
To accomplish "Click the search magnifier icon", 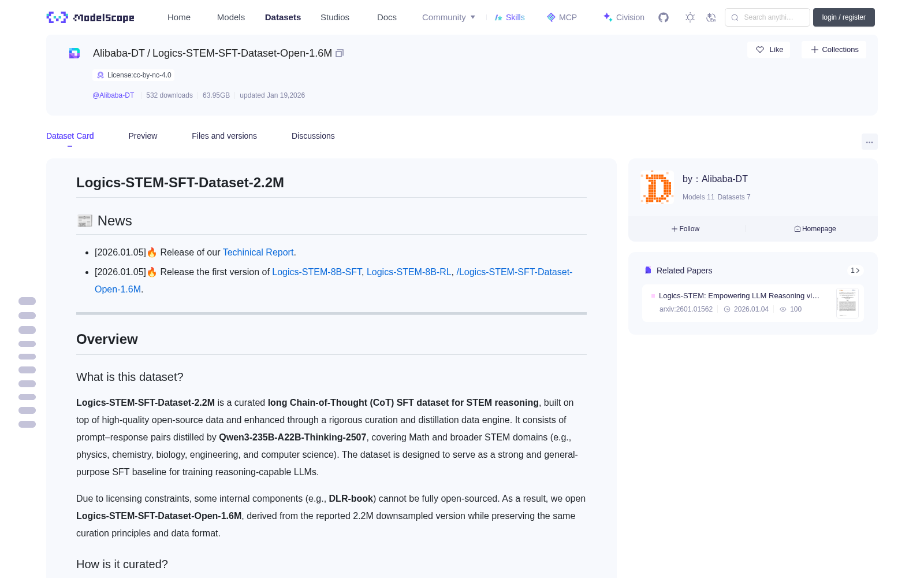I will [x=735, y=17].
